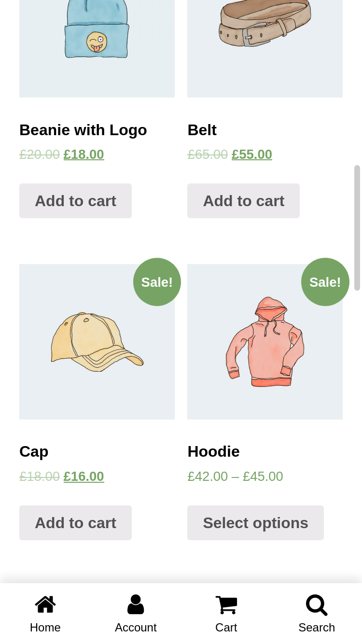Viewport: 362px width, 644px height.
Task: Open the Cap product title
Action: (34, 451)
